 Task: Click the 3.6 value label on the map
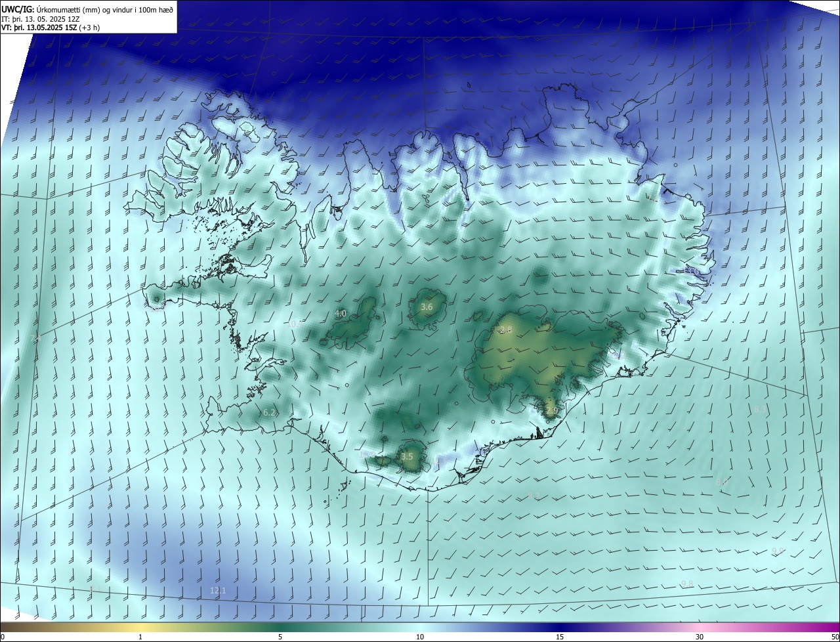pos(427,307)
